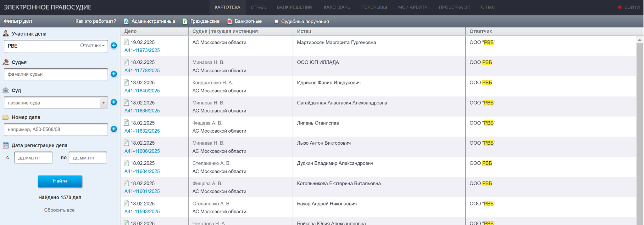Go to Банк решений tab

pyautogui.click(x=295, y=7)
